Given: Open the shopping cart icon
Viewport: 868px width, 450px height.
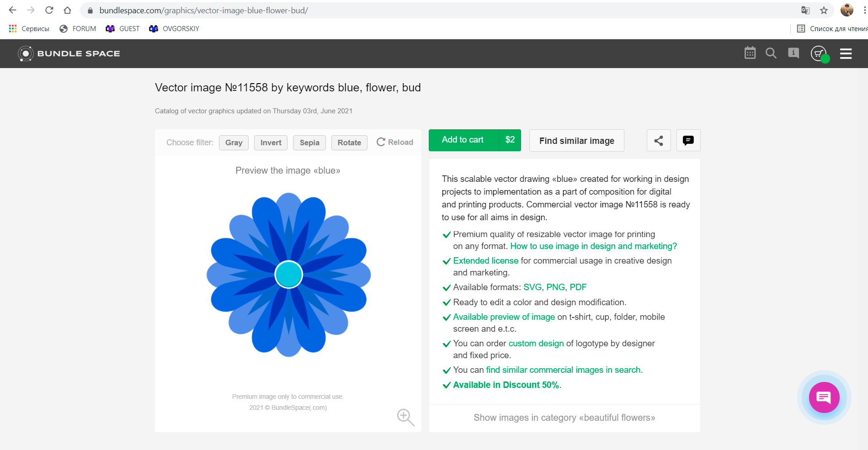Looking at the screenshot, I should (820, 54).
